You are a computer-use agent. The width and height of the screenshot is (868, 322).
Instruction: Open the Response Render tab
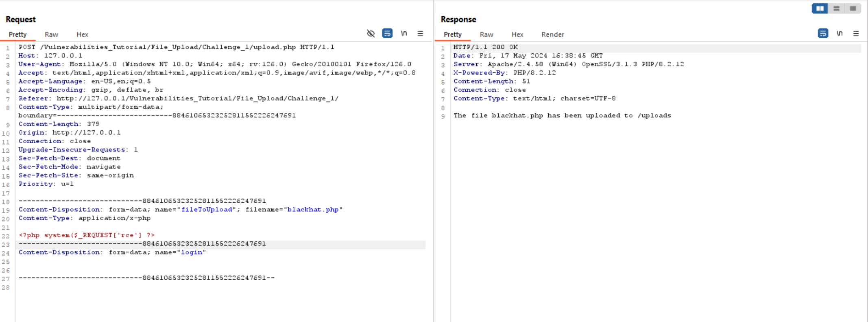click(x=553, y=35)
